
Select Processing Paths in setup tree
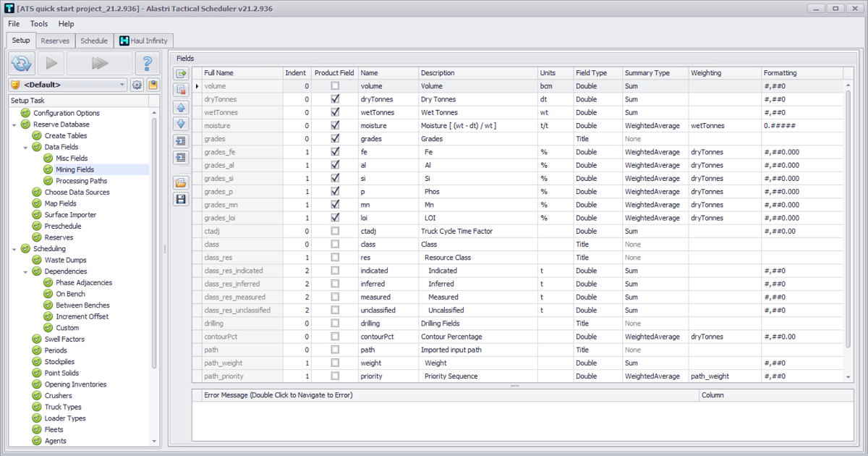81,181
